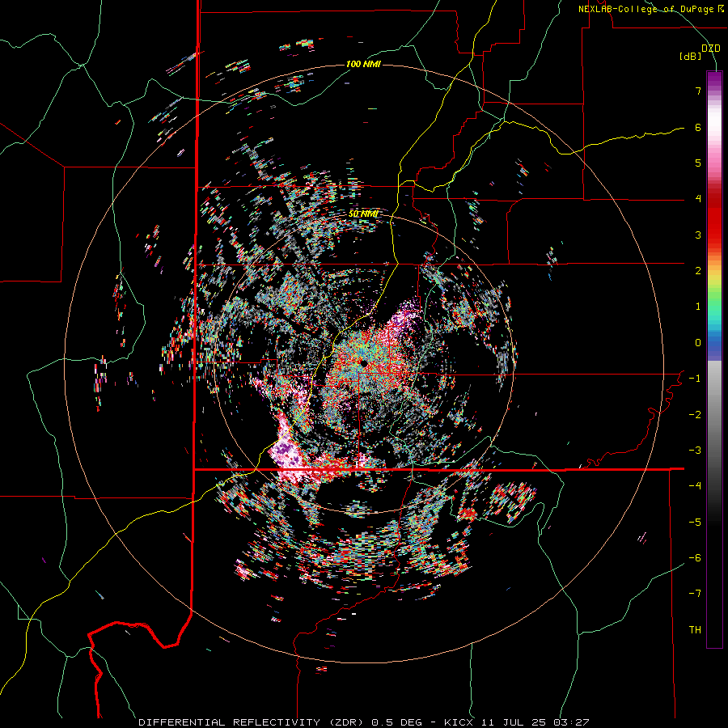Click the -6 dB tick label
The height and width of the screenshot is (728, 728).
click(695, 558)
